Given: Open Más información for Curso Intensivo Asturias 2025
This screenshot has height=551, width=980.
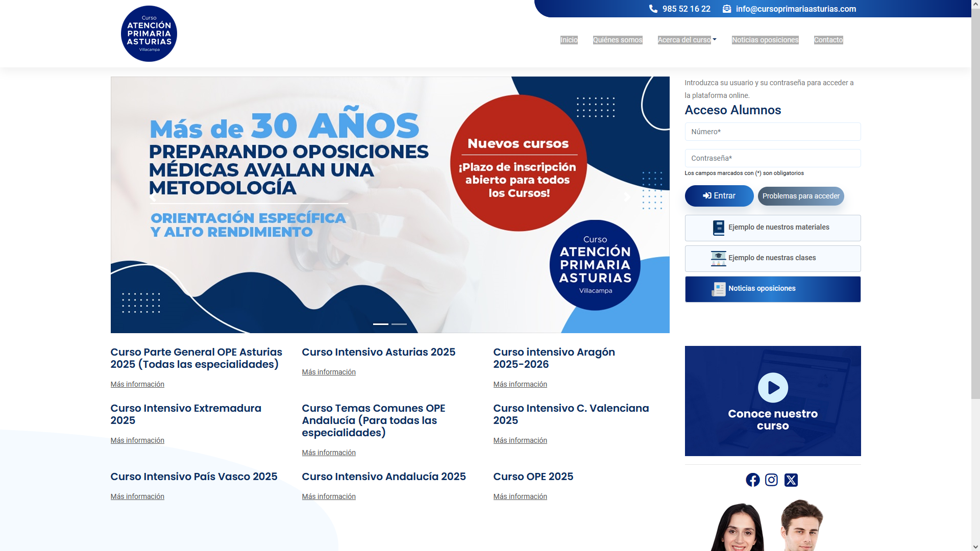Looking at the screenshot, I should coord(329,372).
